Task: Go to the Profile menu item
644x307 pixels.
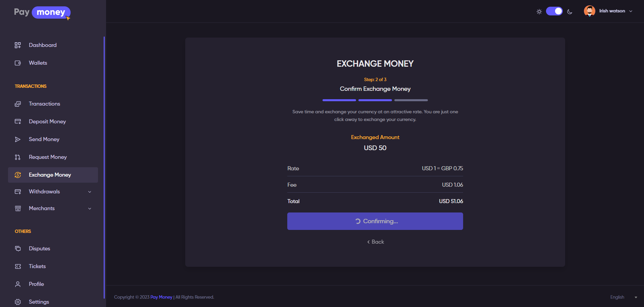Action: (x=36, y=284)
